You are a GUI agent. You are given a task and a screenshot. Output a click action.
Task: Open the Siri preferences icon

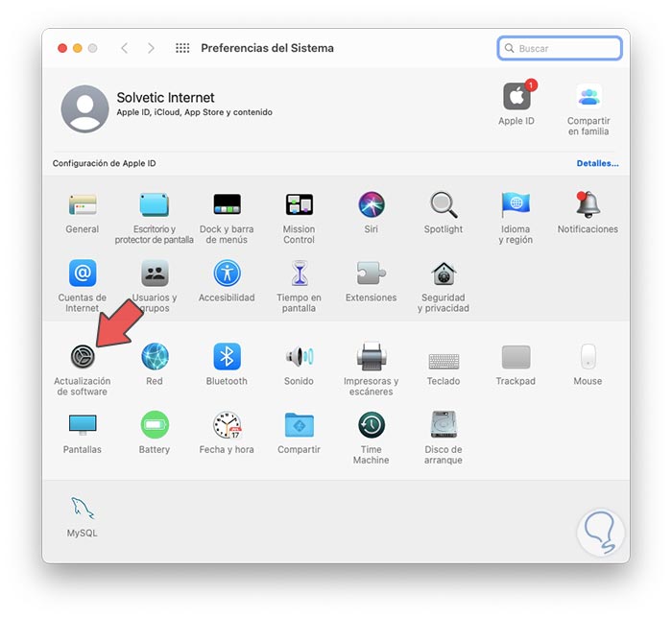pos(372,204)
